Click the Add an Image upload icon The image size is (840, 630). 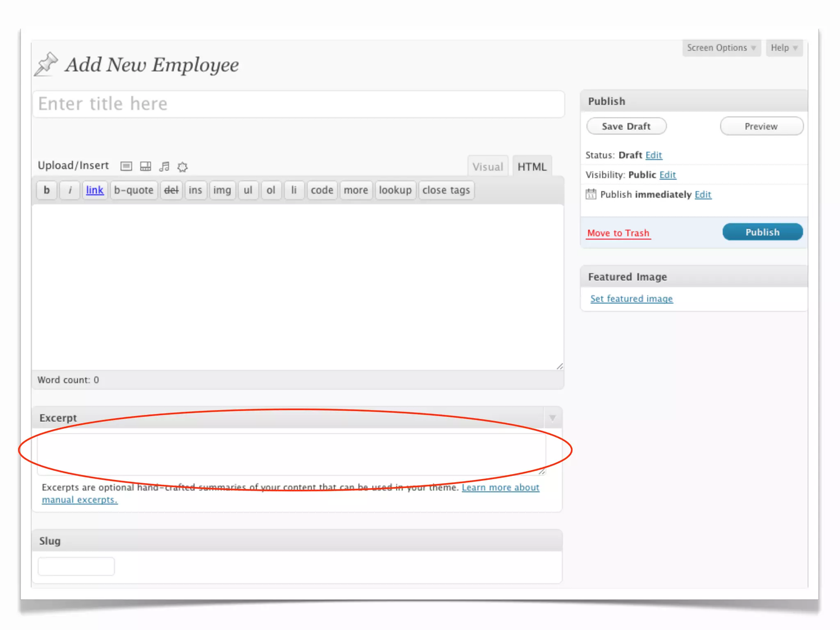(x=126, y=166)
